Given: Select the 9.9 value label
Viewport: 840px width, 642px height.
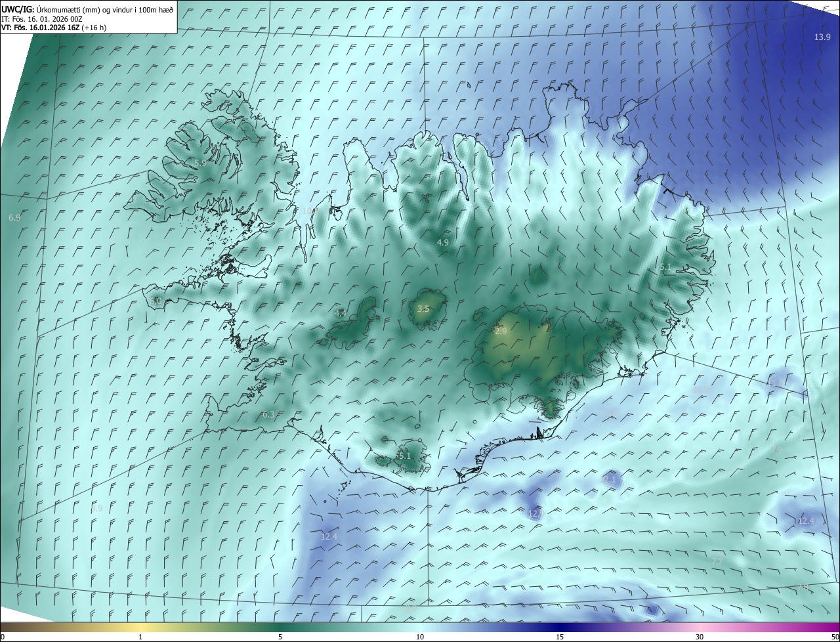Looking at the screenshot, I should [97, 509].
